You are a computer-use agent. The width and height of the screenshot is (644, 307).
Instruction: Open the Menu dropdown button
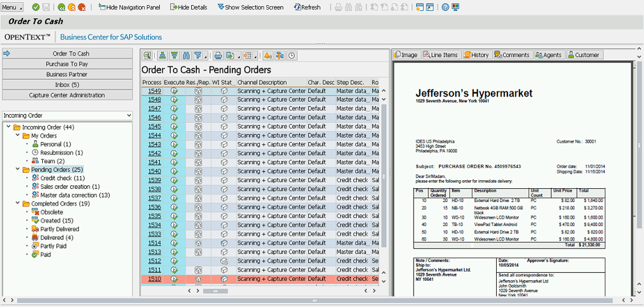[12, 7]
